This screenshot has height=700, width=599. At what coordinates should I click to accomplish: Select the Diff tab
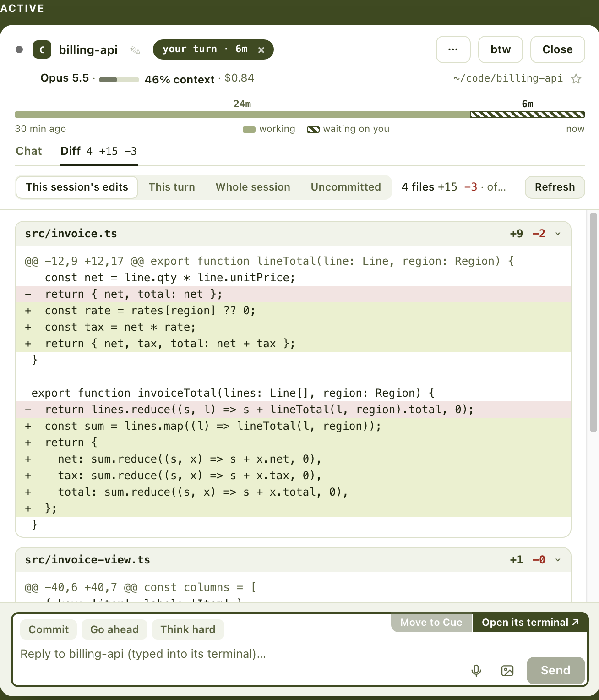[x=99, y=151]
